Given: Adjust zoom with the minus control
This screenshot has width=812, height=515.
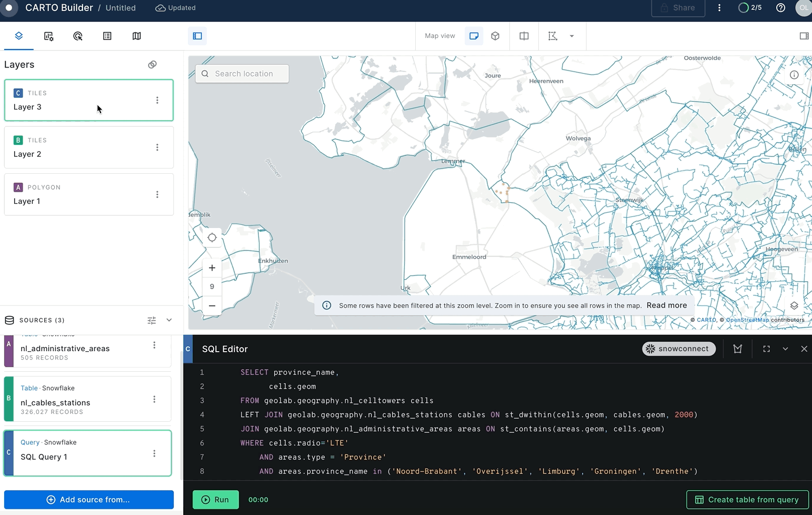Looking at the screenshot, I should tap(212, 305).
